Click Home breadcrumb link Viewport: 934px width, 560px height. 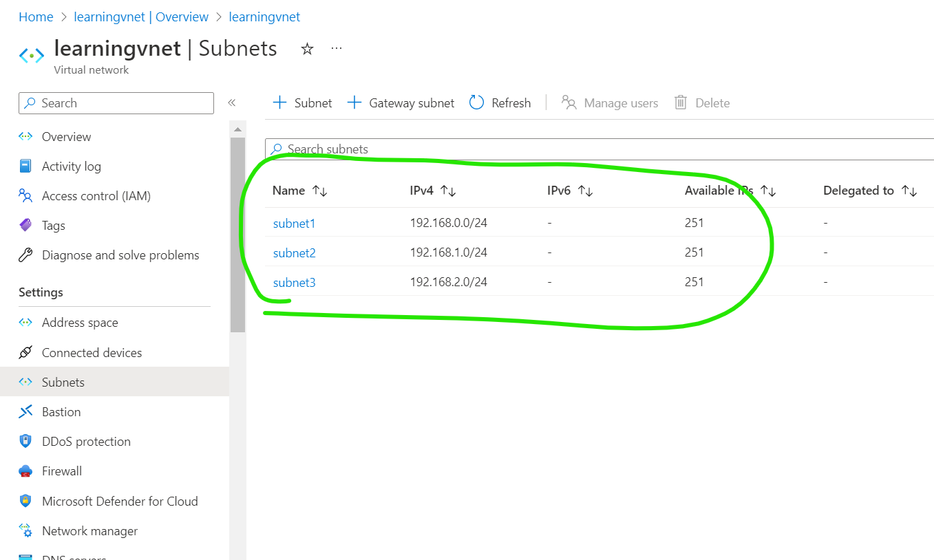pos(36,17)
